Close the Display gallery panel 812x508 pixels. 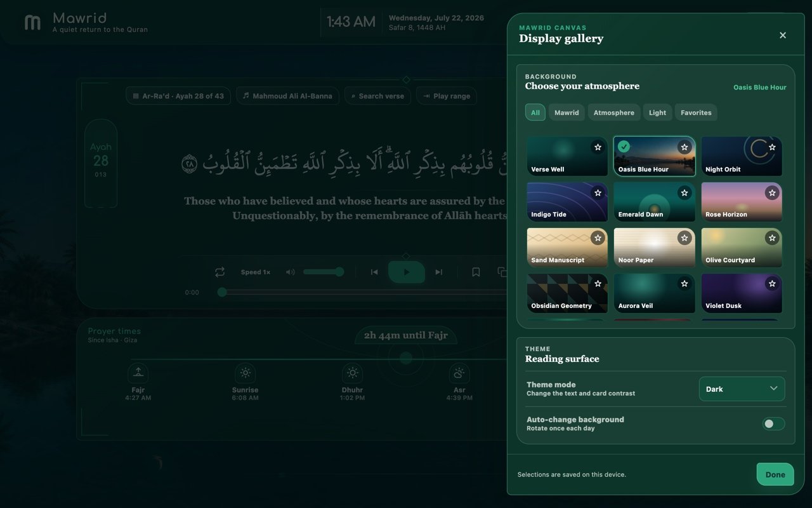click(x=783, y=35)
